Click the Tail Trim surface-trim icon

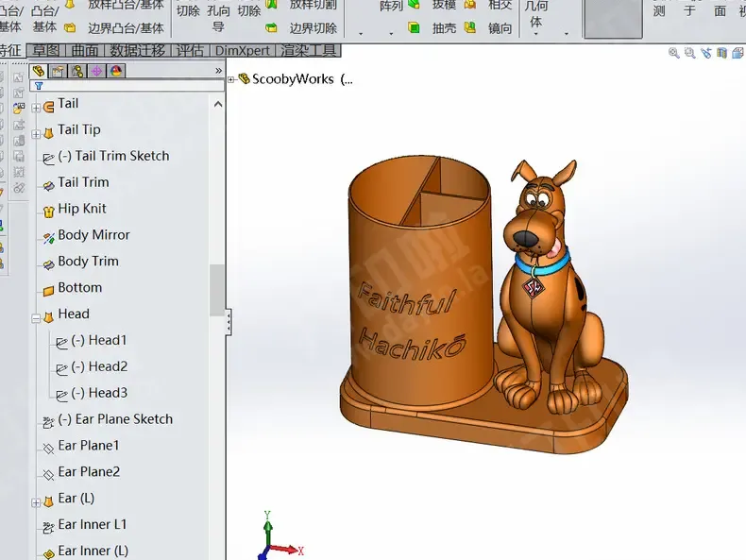(48, 185)
